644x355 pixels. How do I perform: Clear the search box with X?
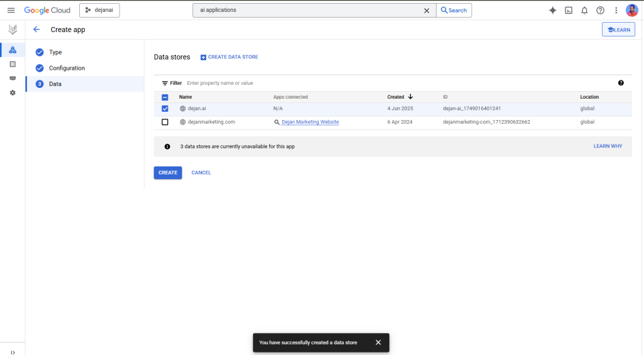pyautogui.click(x=426, y=10)
